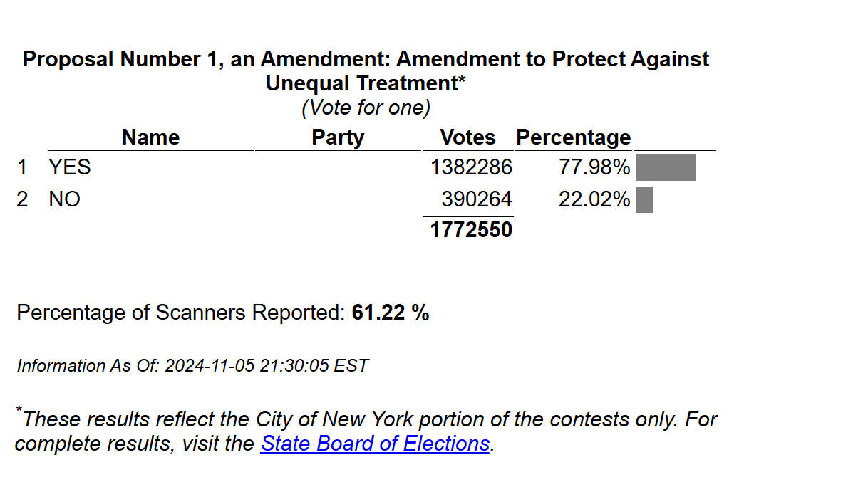Click the 22.02% percentage value
Image resolution: width=868 pixels, height=482 pixels.
594,199
